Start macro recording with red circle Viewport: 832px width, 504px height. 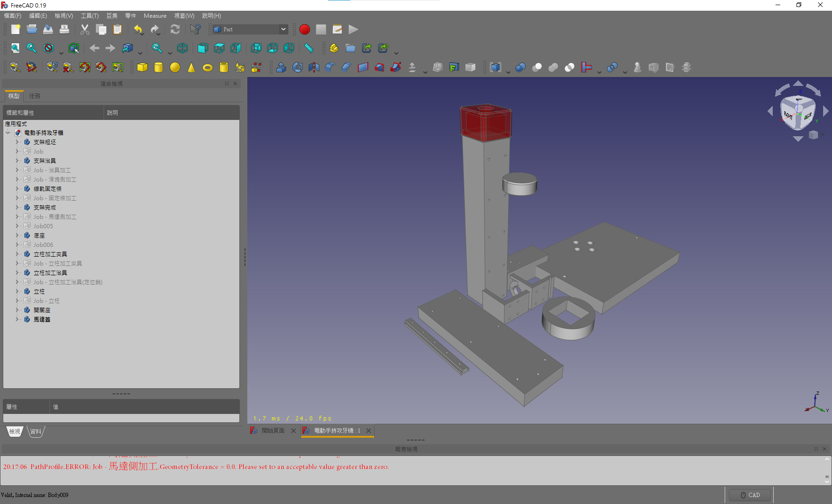coord(305,29)
